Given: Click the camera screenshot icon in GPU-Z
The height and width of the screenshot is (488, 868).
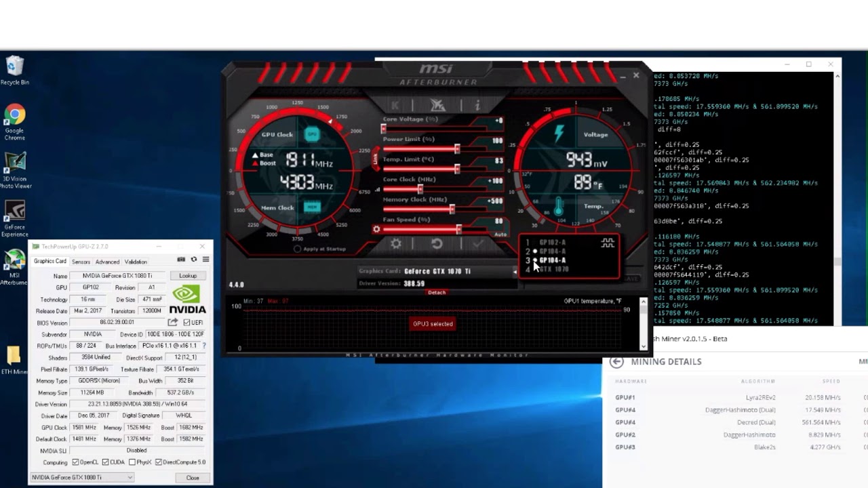Looking at the screenshot, I should (181, 260).
